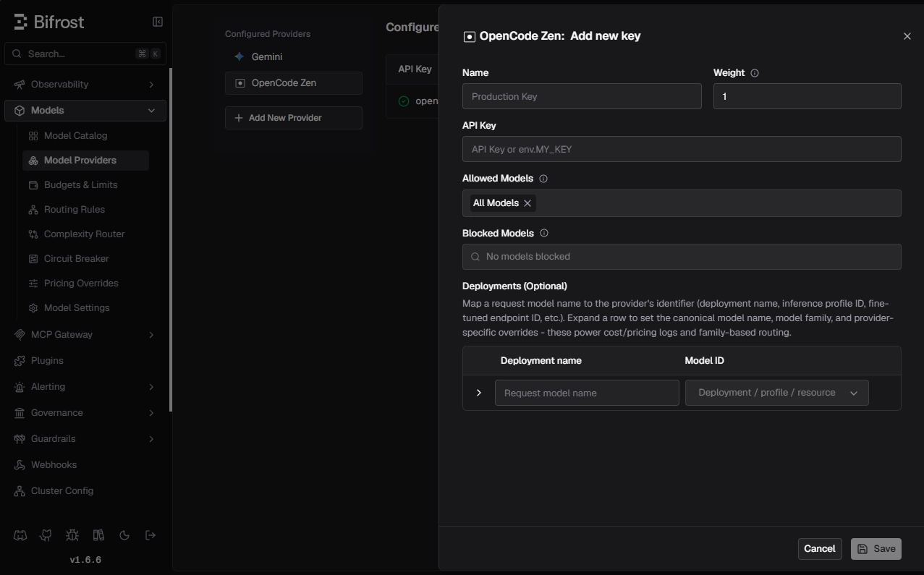
Task: Expand the Governance section
Action: click(x=85, y=413)
